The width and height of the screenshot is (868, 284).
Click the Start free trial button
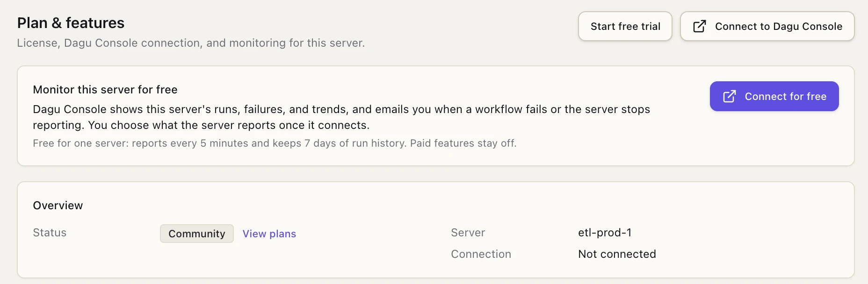coord(625,27)
